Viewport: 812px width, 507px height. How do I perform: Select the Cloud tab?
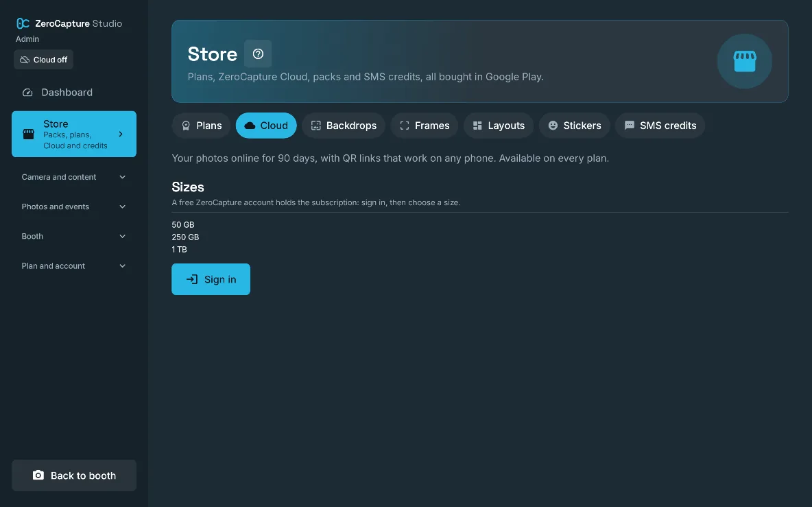(266, 126)
